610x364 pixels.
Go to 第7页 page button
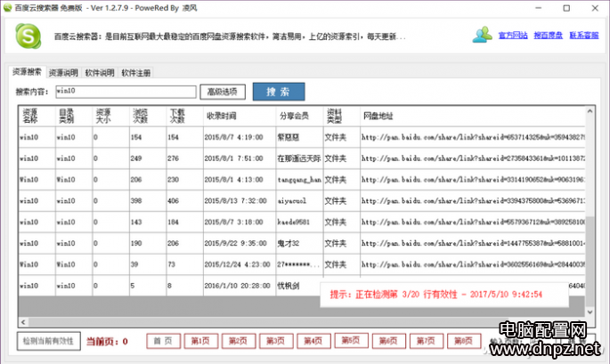(426, 341)
